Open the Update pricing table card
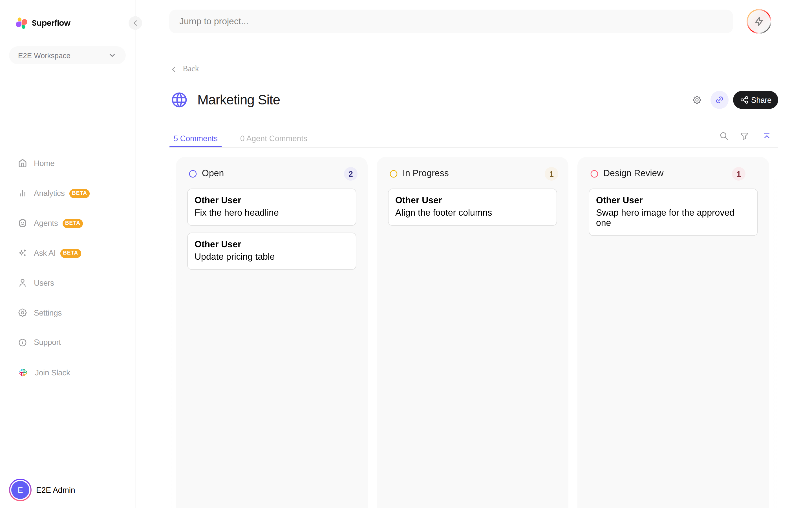The image size is (812, 508). 272,251
